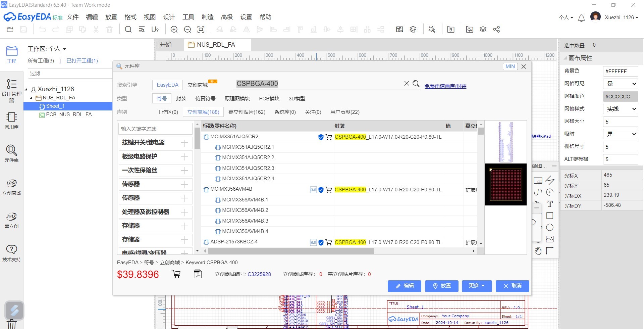Open the 更多 dropdown button
The image size is (644, 329).
pyautogui.click(x=477, y=286)
